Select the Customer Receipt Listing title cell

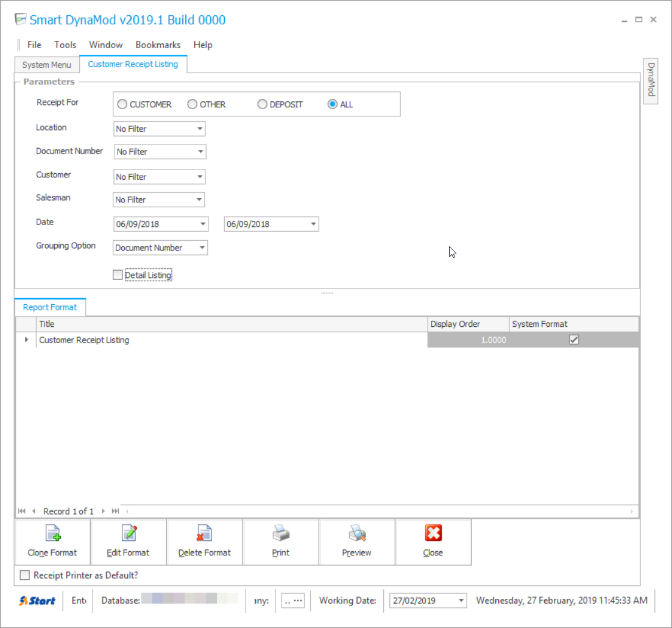(232, 340)
